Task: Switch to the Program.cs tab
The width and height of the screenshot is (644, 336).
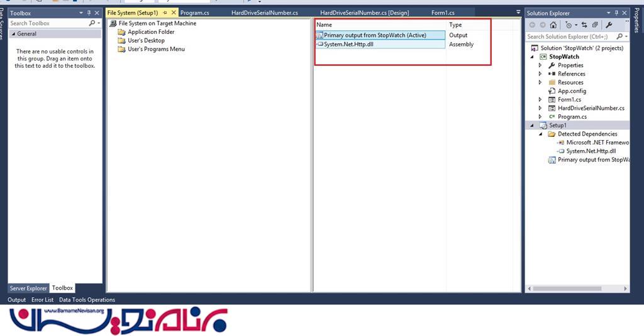Action: (x=195, y=13)
